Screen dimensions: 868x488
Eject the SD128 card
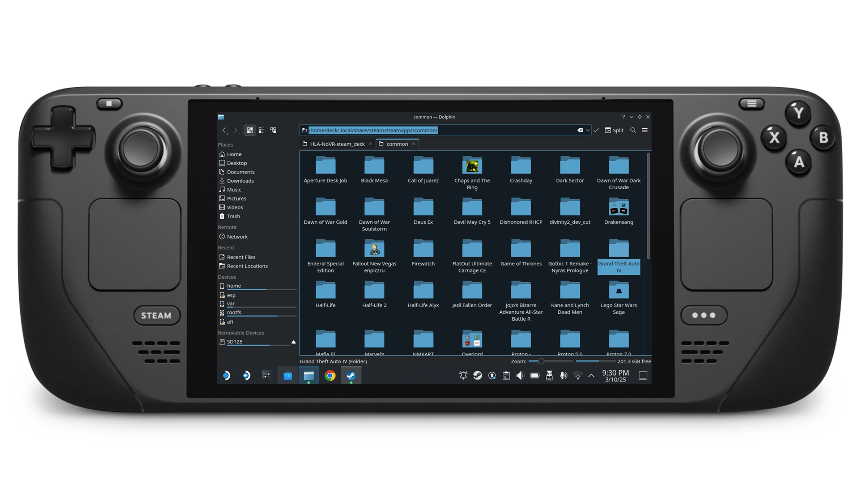click(294, 342)
